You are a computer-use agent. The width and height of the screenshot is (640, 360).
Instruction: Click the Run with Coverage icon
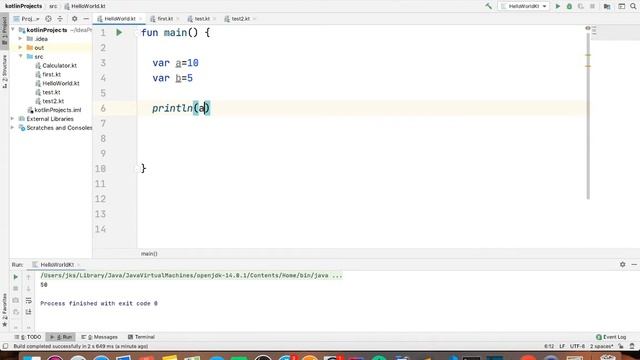pyautogui.click(x=580, y=6)
